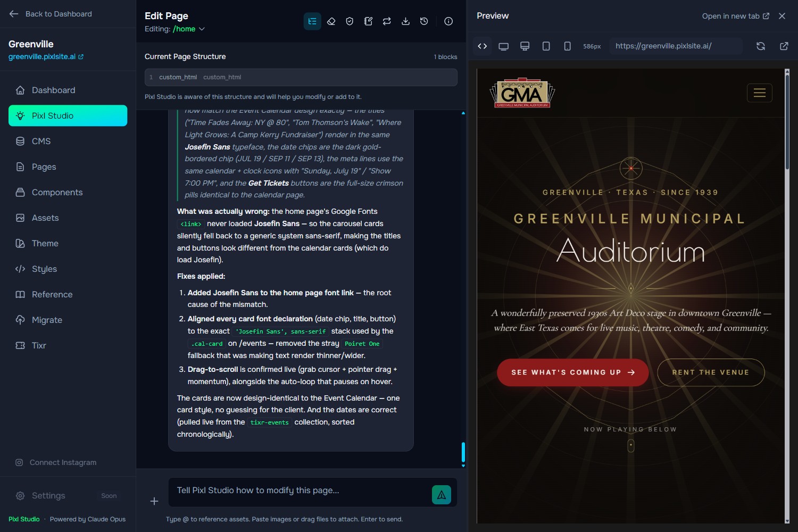The image size is (798, 532).
Task: Open the hamburger menu in the site preview
Action: click(760, 93)
